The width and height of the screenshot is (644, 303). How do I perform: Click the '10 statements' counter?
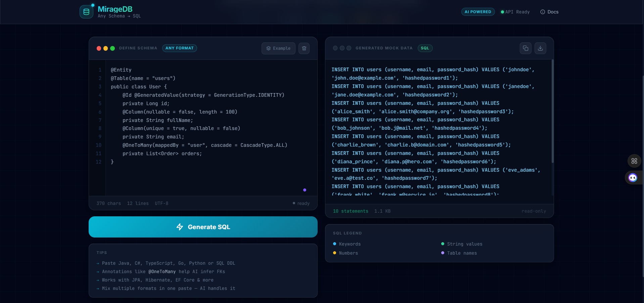tap(351, 211)
